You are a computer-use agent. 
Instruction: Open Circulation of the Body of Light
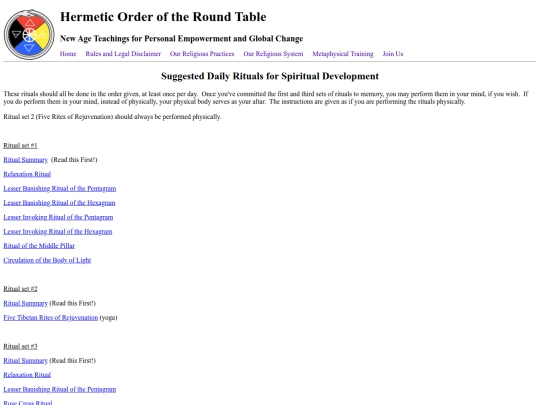[x=47, y=260]
